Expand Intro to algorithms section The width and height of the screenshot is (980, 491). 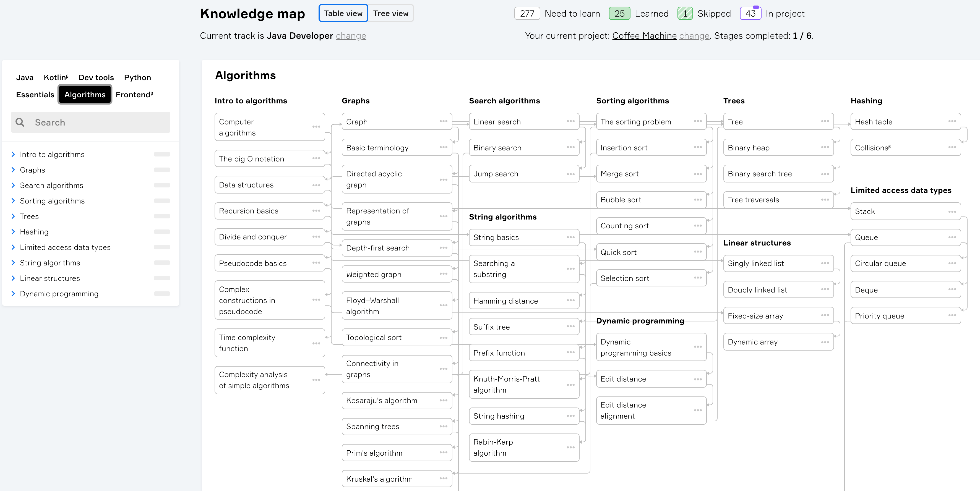[x=13, y=155]
